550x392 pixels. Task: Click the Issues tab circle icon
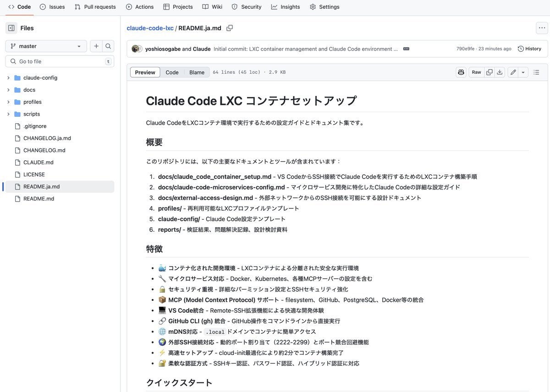coord(43,7)
